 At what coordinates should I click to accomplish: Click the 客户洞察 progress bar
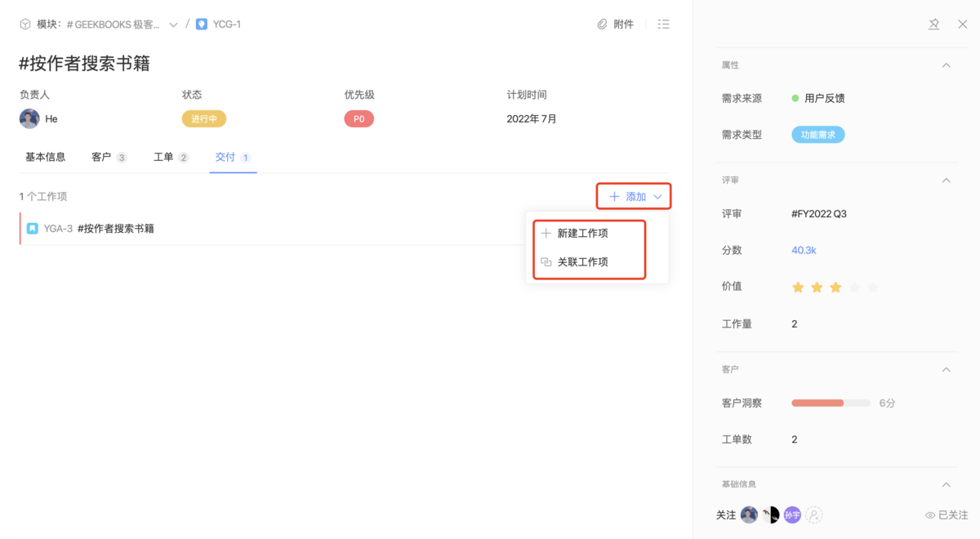pos(830,403)
